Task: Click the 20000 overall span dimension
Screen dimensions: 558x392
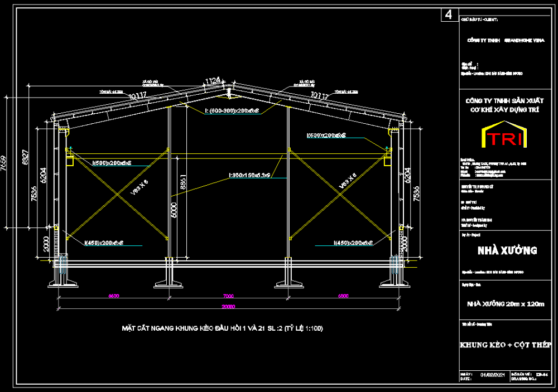Action: point(228,306)
